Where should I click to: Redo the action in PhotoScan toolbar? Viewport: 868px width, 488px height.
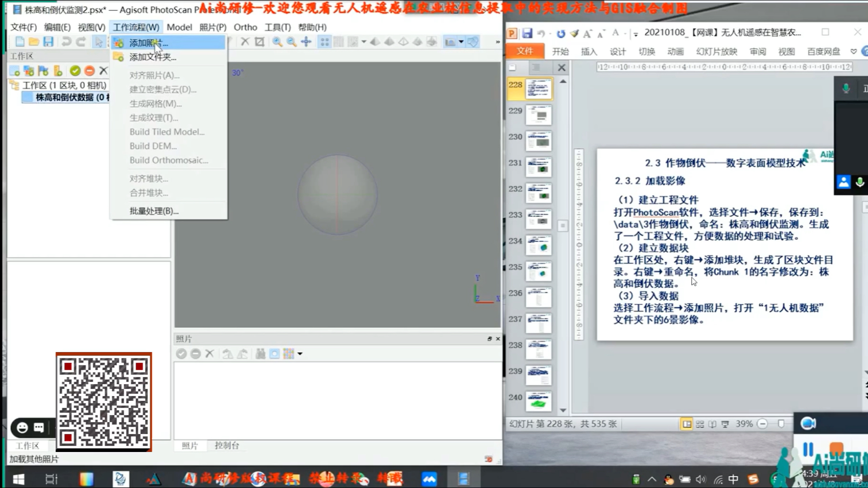click(x=81, y=42)
